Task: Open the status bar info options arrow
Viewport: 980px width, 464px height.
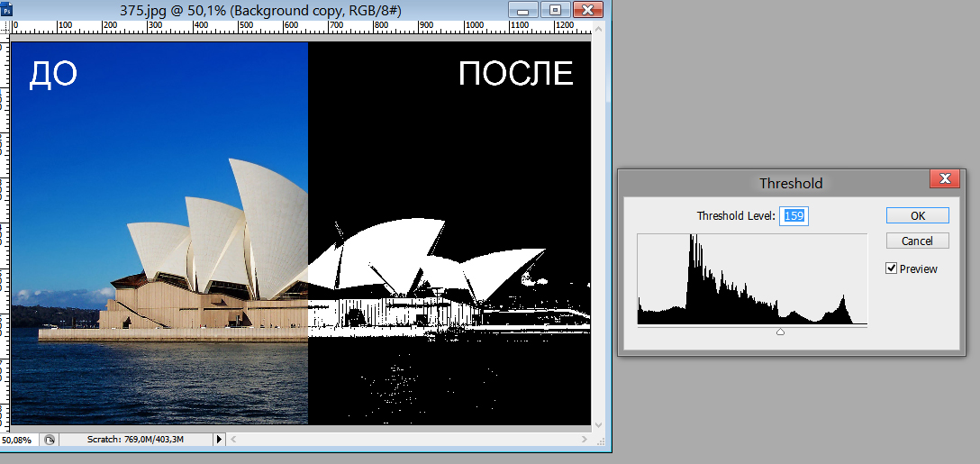Action: point(219,440)
